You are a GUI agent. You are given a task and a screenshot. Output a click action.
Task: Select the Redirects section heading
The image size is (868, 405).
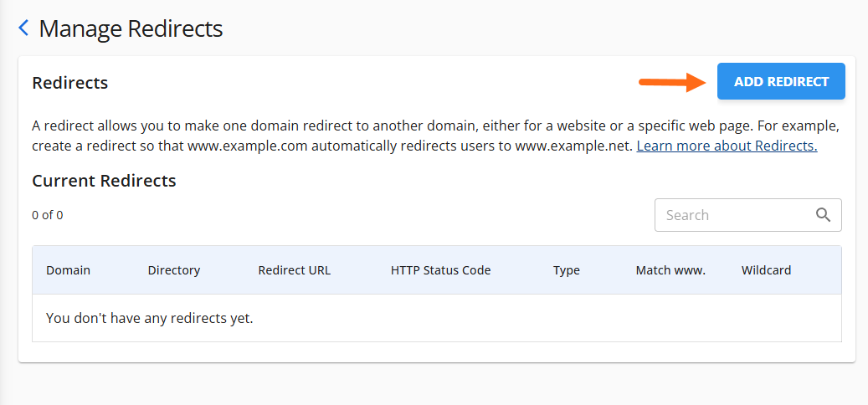(69, 83)
